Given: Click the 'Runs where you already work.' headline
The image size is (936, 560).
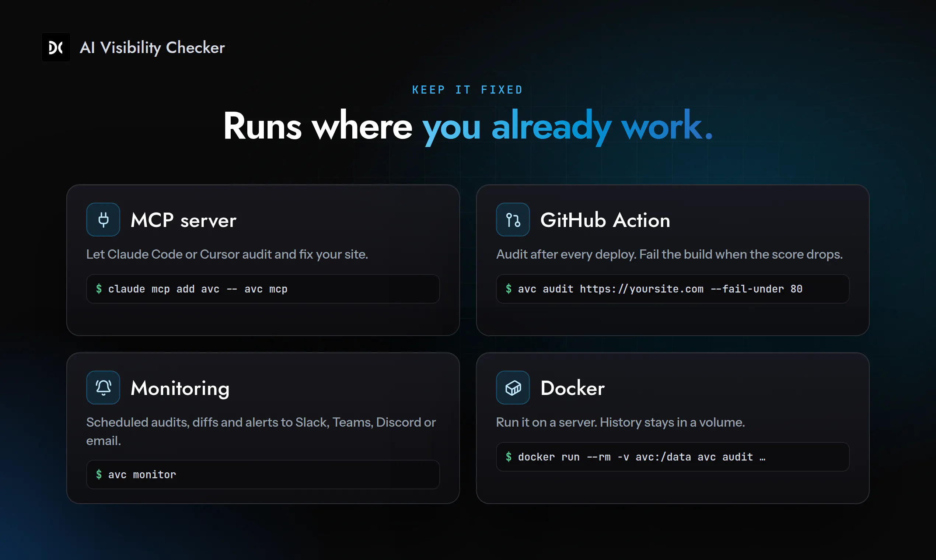Looking at the screenshot, I should [x=468, y=126].
